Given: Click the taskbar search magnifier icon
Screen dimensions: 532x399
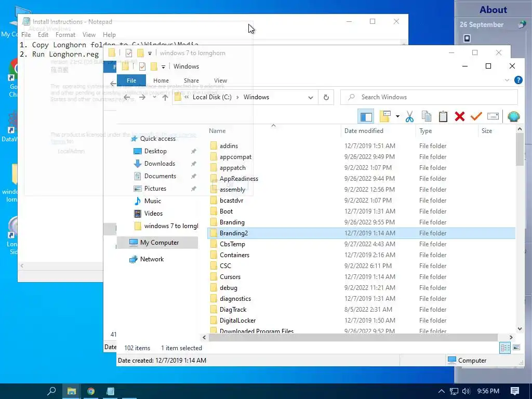Looking at the screenshot, I should [51, 391].
